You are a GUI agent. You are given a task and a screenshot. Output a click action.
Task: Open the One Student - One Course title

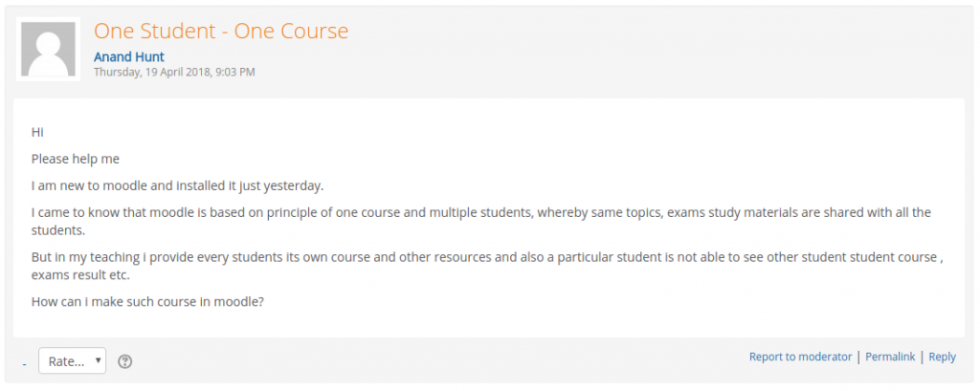[221, 31]
